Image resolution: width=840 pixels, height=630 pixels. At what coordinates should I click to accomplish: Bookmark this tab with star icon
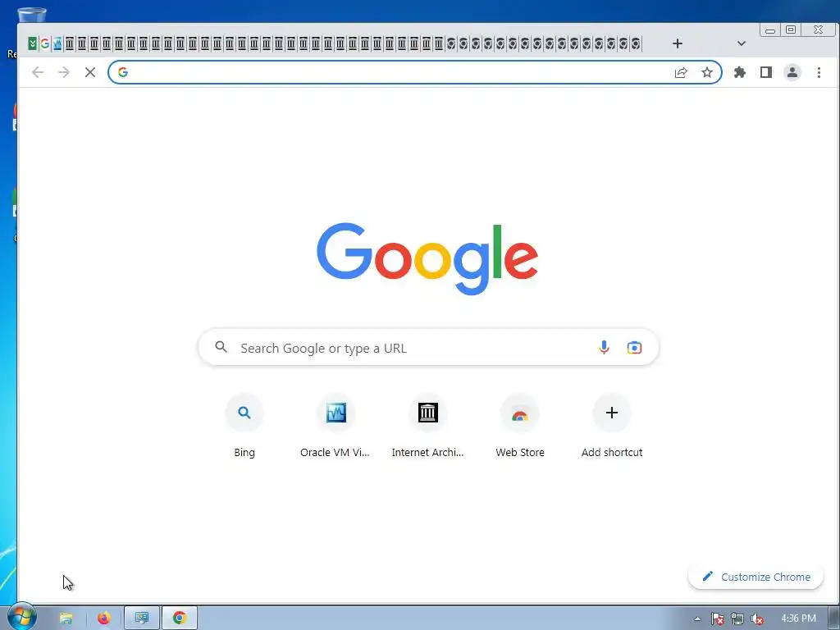tap(707, 72)
